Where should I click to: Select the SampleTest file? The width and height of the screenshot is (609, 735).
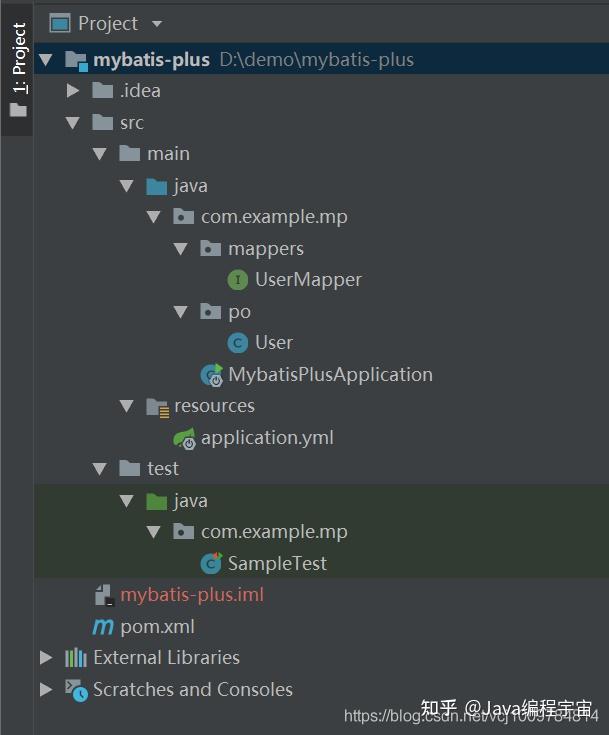coord(277,563)
